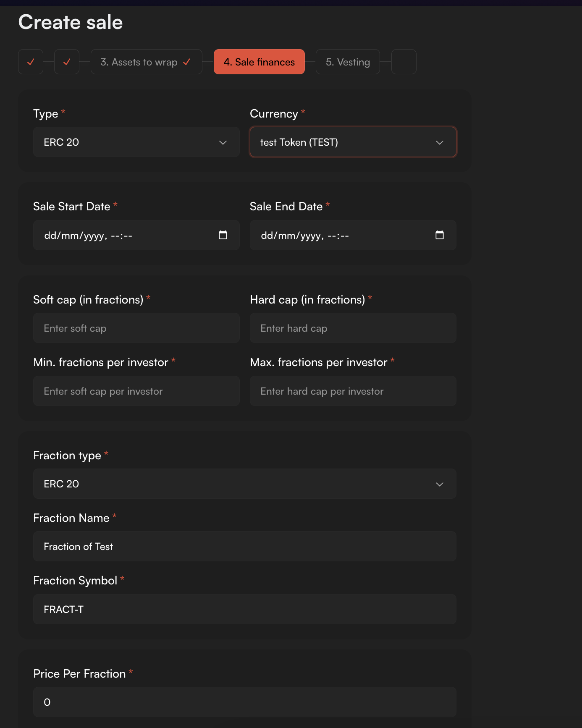The image size is (582, 728).
Task: Click the Sale Start Date text field
Action: click(136, 235)
